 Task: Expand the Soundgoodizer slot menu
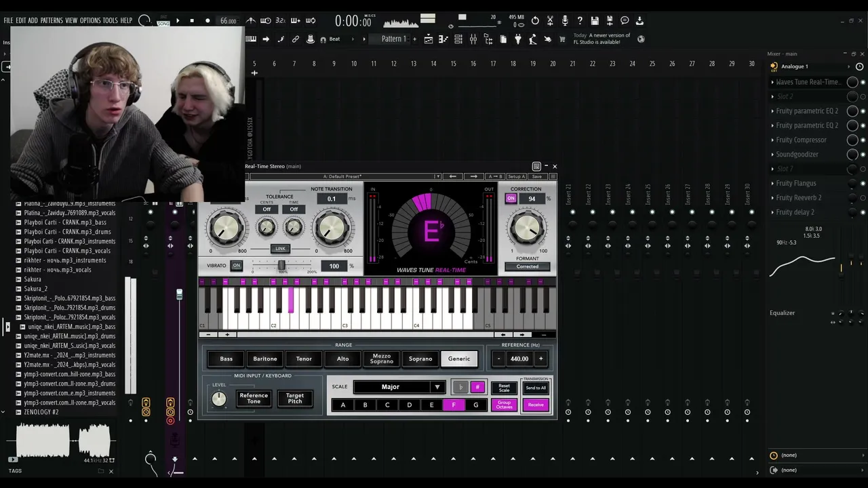coord(772,155)
